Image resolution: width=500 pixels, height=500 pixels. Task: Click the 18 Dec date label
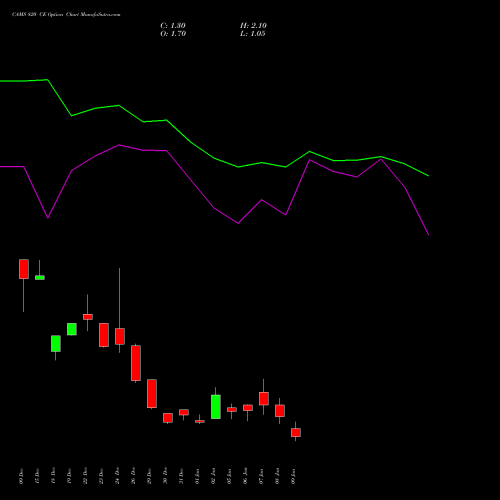point(53,476)
